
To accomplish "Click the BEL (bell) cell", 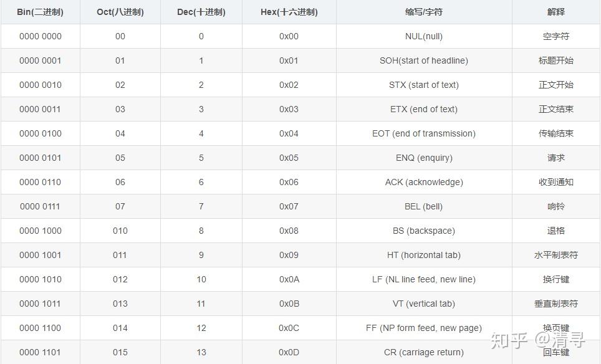I will 424,206.
